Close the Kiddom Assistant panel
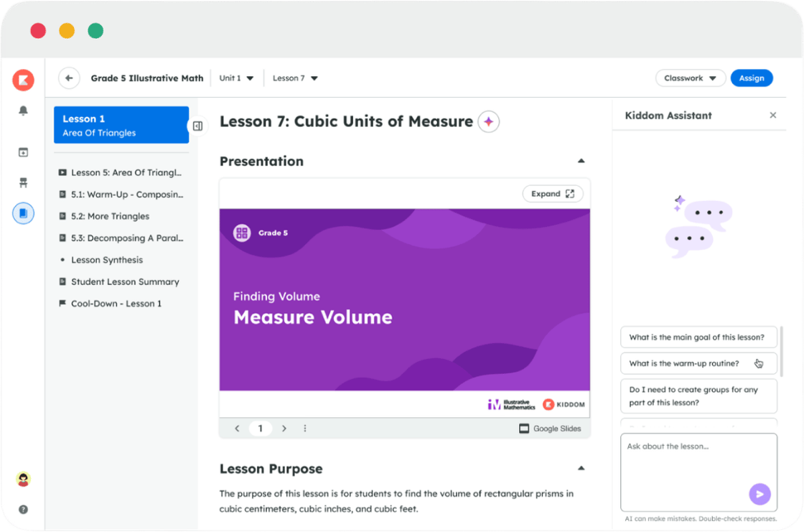 pyautogui.click(x=772, y=116)
